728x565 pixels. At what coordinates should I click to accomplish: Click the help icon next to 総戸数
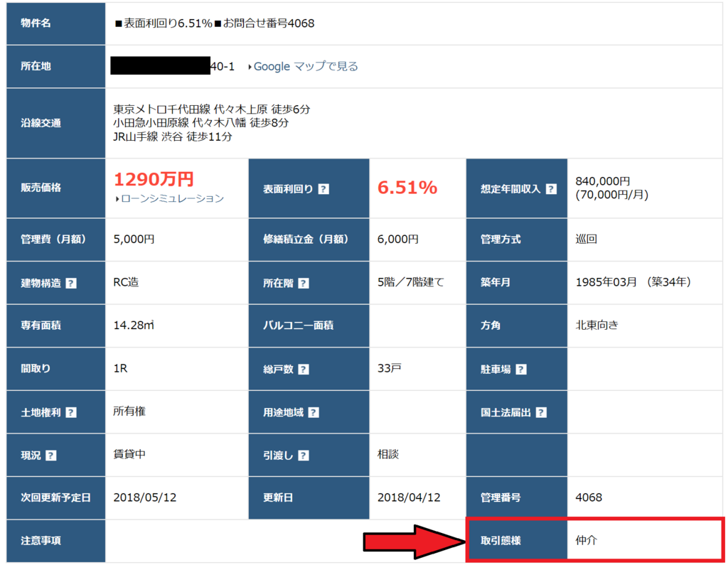tap(304, 370)
